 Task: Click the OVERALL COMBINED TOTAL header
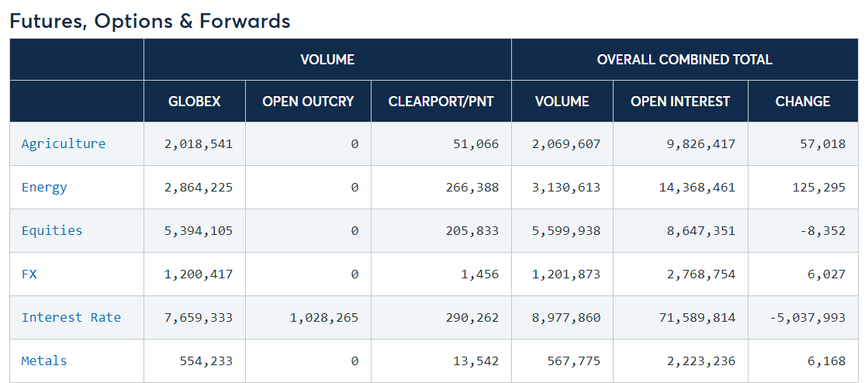click(684, 59)
